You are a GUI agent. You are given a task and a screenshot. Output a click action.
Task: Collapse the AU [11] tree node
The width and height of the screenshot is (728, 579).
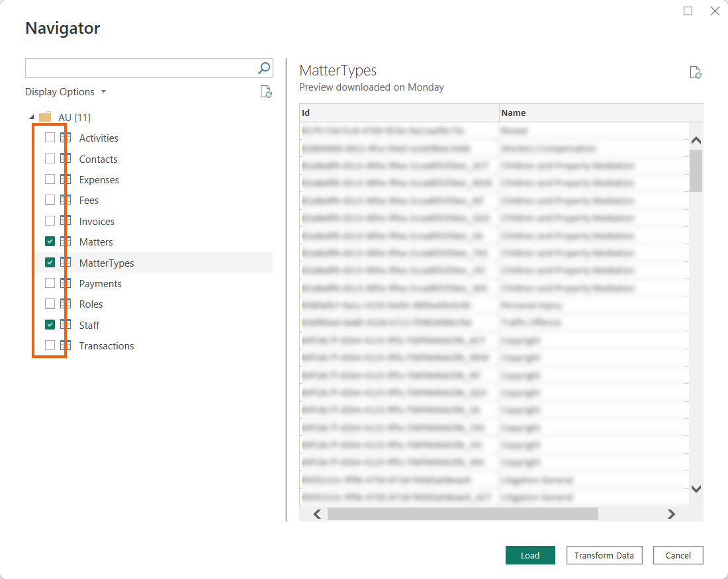point(32,118)
